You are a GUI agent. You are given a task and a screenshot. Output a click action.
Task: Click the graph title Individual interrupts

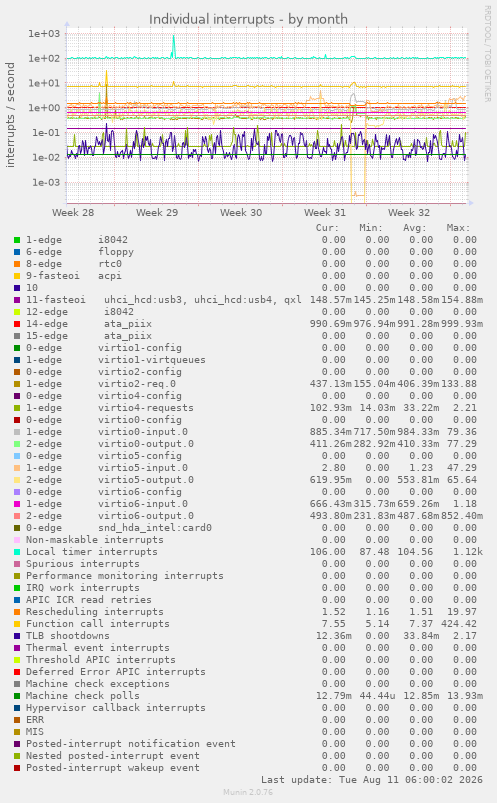point(248,19)
